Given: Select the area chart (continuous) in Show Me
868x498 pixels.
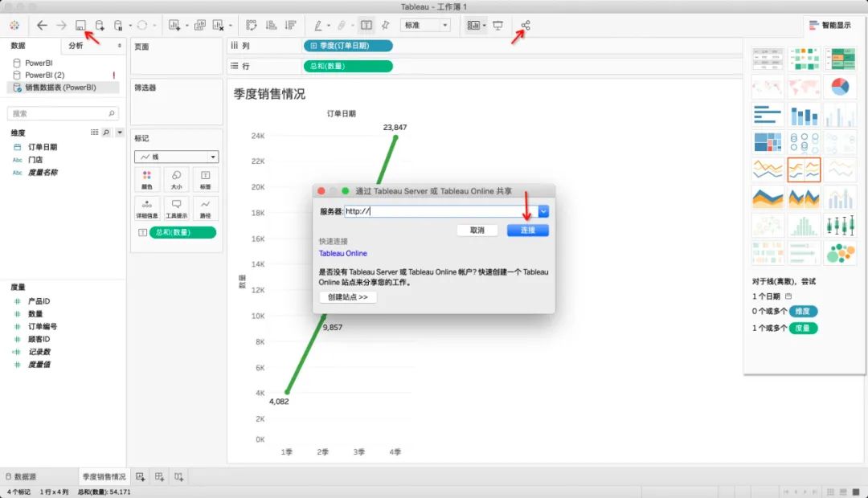Looking at the screenshot, I should point(768,198).
